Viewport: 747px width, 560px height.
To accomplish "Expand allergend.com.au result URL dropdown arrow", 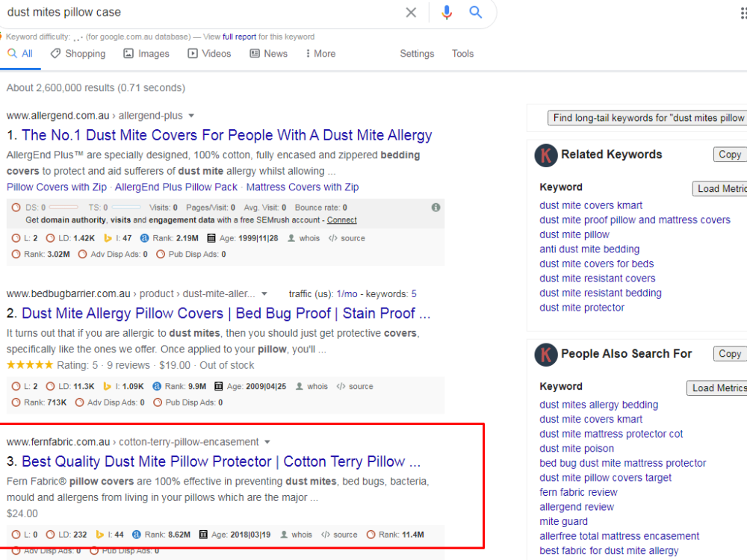I will [x=191, y=116].
